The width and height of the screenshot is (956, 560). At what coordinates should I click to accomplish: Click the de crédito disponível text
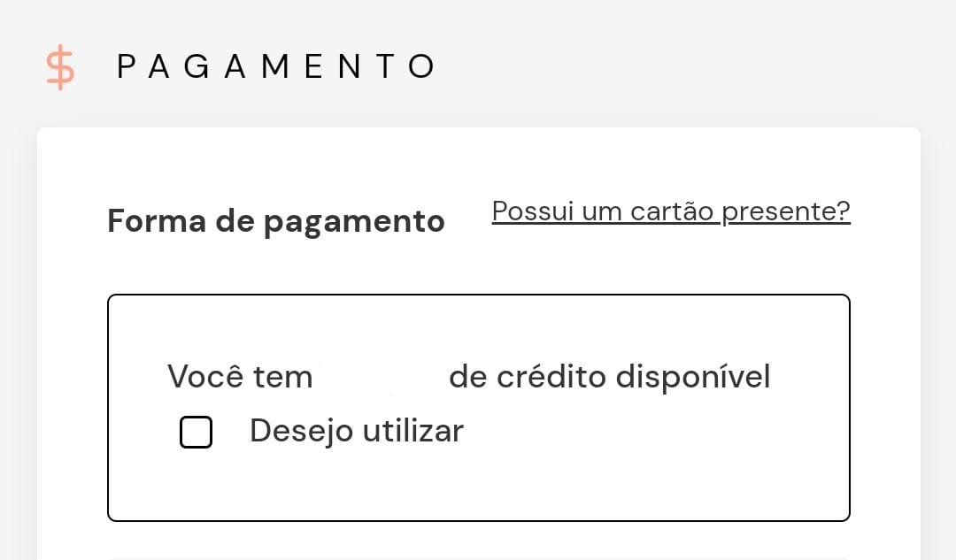(610, 377)
